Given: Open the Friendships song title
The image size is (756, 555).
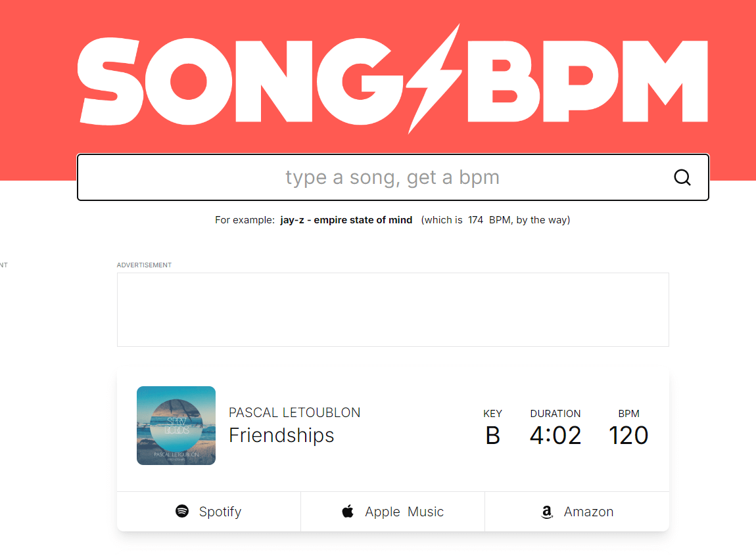Looking at the screenshot, I should 281,435.
